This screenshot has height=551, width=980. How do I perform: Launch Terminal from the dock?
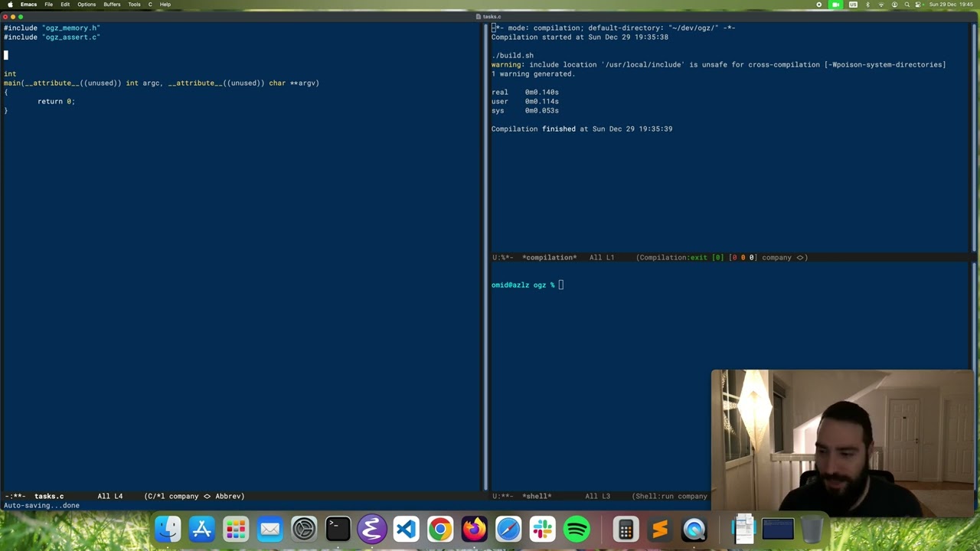point(338,529)
